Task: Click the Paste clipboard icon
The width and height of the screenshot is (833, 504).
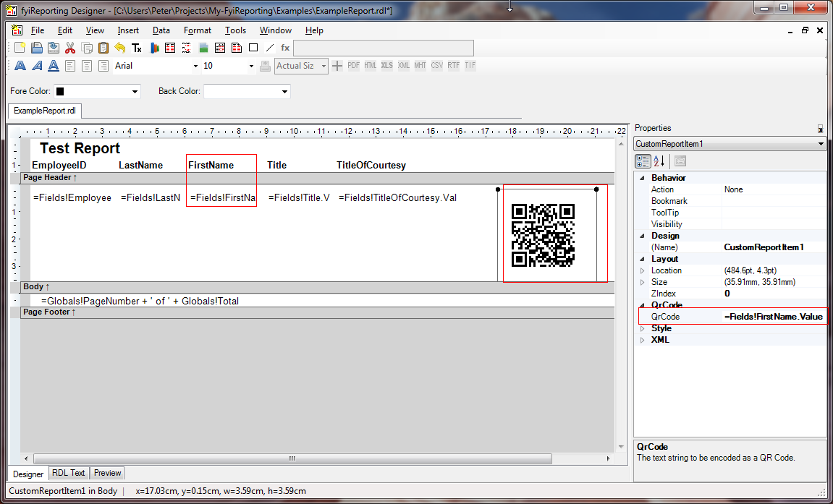Action: pyautogui.click(x=103, y=48)
